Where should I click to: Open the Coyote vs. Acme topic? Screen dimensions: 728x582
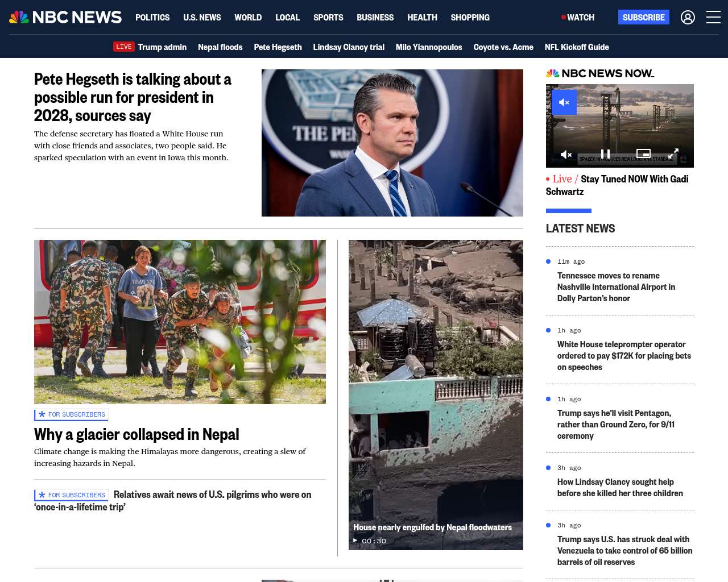[503, 47]
